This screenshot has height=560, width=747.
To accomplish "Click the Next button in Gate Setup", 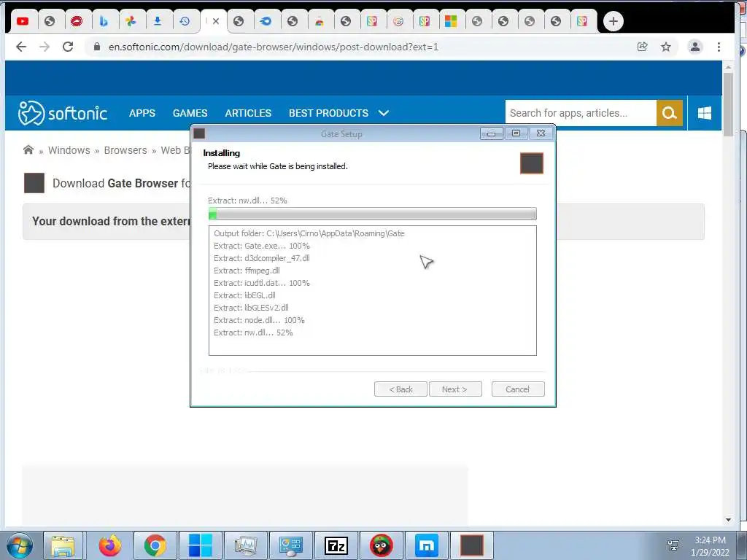I will [455, 389].
